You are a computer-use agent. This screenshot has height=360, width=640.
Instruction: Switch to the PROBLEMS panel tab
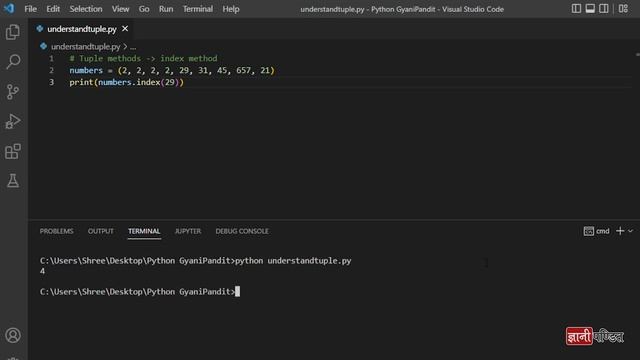(56, 231)
